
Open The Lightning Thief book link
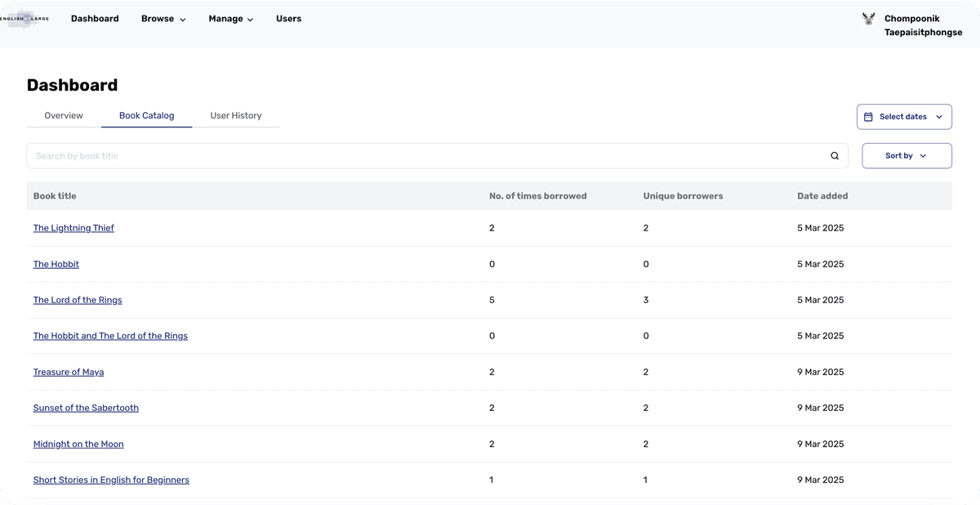[73, 228]
